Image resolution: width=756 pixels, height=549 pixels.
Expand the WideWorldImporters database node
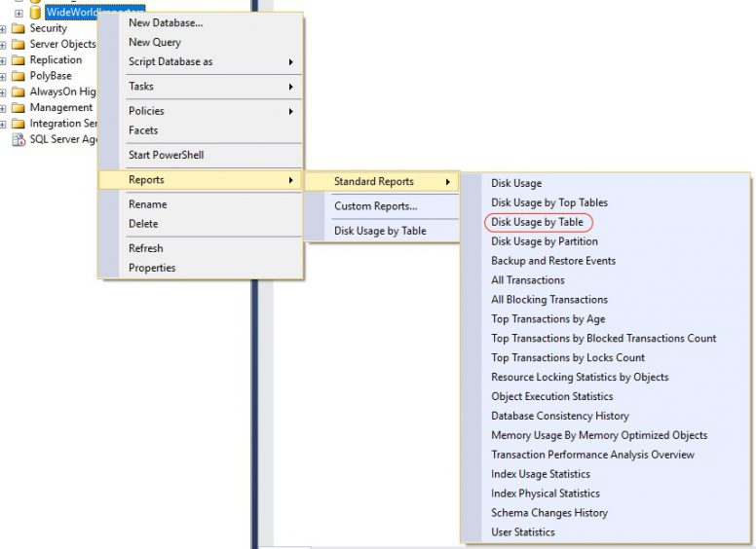18,14
